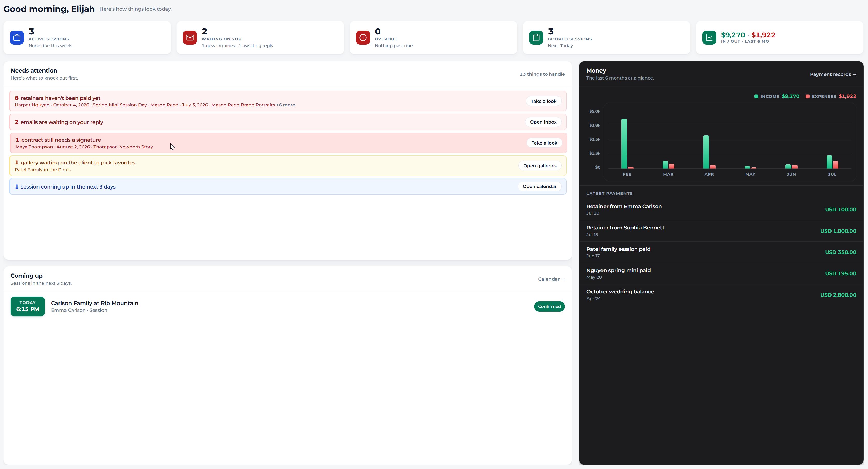Open October wedding balance payment entry
Image resolution: width=868 pixels, height=469 pixels.
pos(721,295)
